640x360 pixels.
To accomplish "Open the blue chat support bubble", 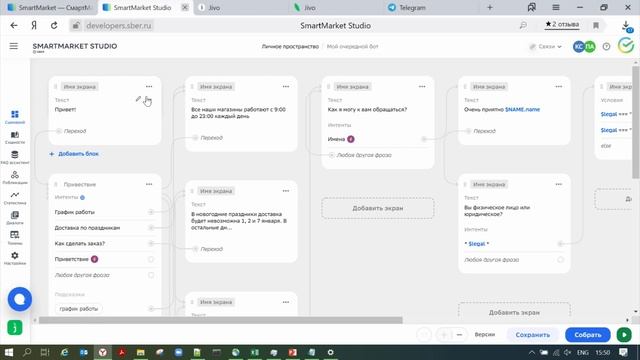I will (x=20, y=299).
